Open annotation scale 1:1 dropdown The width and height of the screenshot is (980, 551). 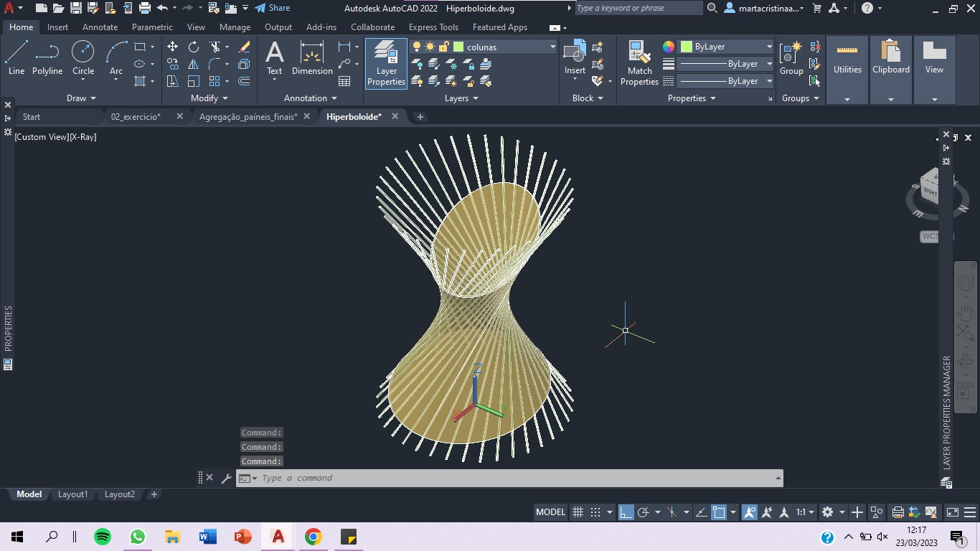click(805, 512)
